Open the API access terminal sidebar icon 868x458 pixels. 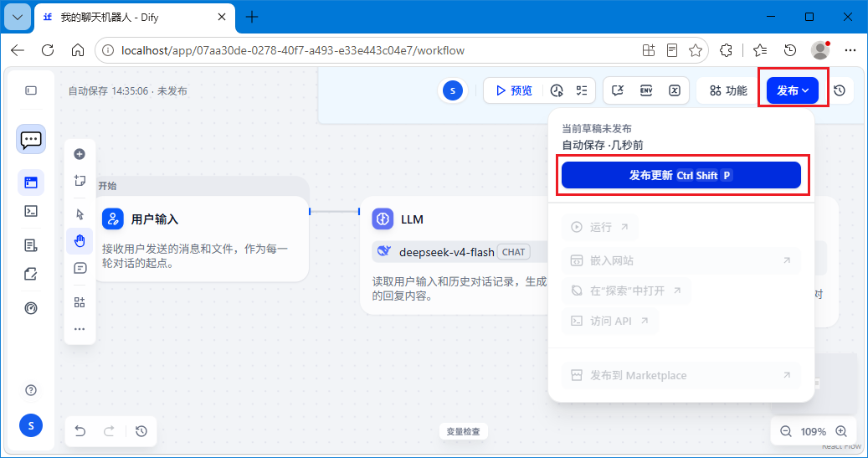(31, 211)
